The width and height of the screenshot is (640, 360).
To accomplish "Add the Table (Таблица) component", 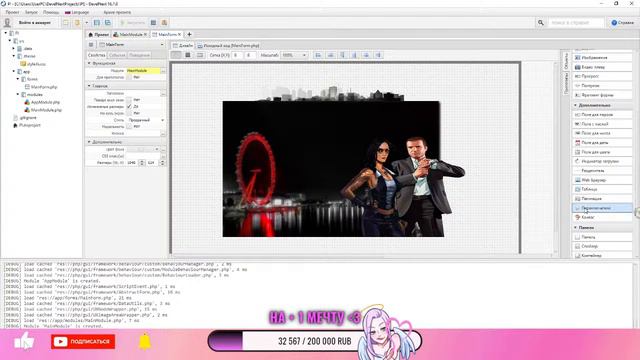I will pos(602,189).
